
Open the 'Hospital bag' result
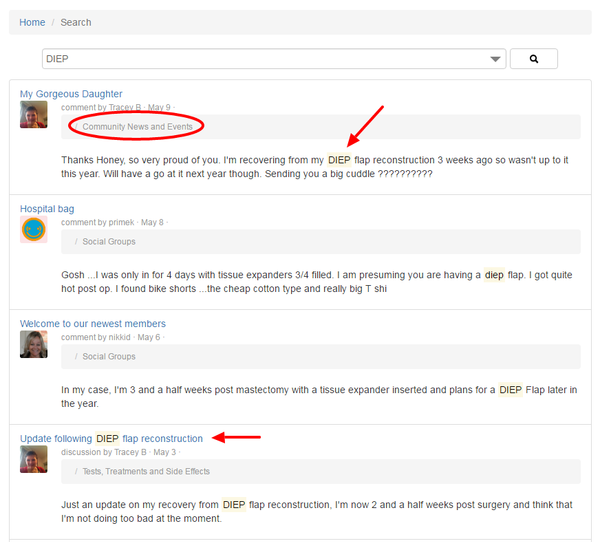[x=47, y=209]
